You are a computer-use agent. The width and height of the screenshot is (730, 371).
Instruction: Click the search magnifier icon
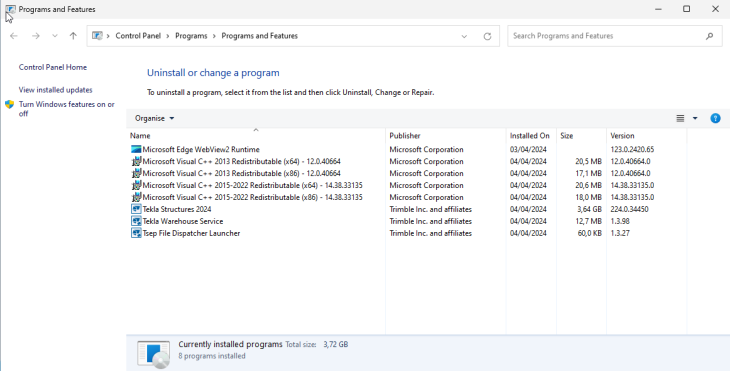pos(710,36)
